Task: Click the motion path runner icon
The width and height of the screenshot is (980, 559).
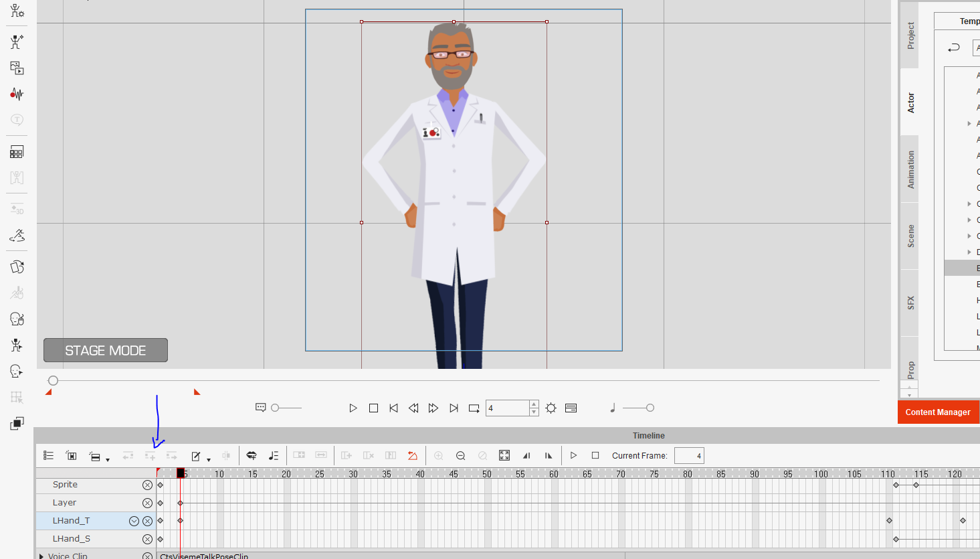Action: click(x=17, y=236)
